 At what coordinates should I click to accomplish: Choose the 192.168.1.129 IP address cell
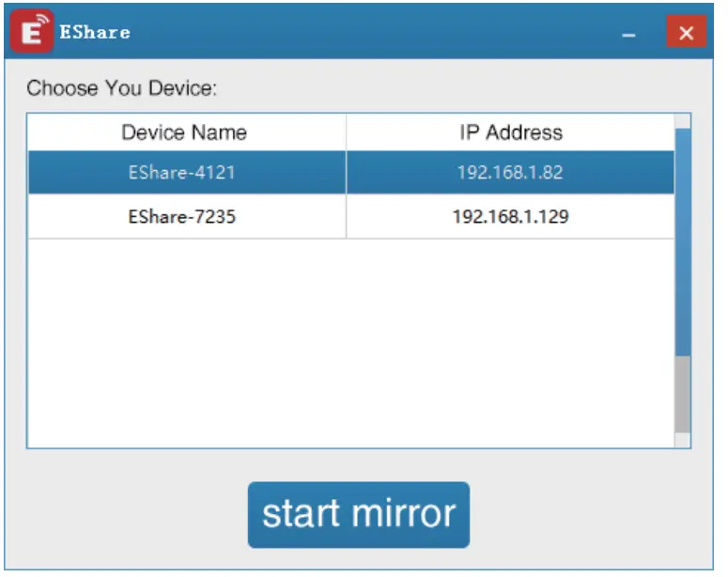pos(510,217)
